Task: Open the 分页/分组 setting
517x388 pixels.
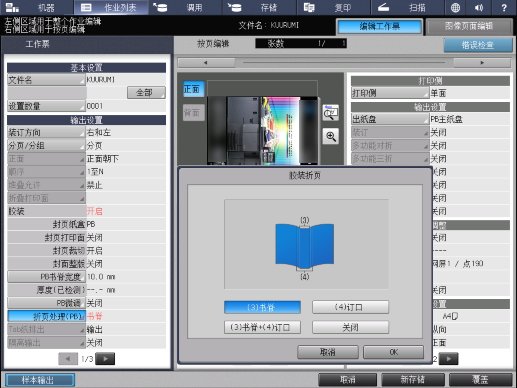Action: (47, 146)
